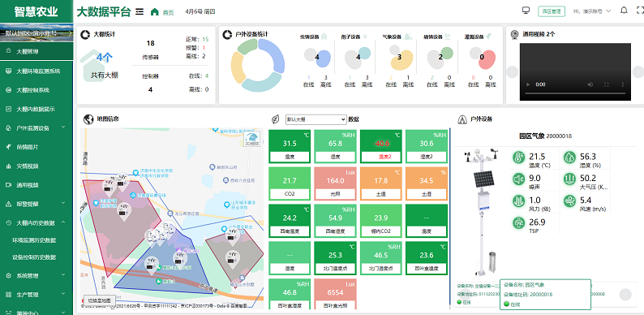Click the 切换至地图 button on map

tap(99, 300)
